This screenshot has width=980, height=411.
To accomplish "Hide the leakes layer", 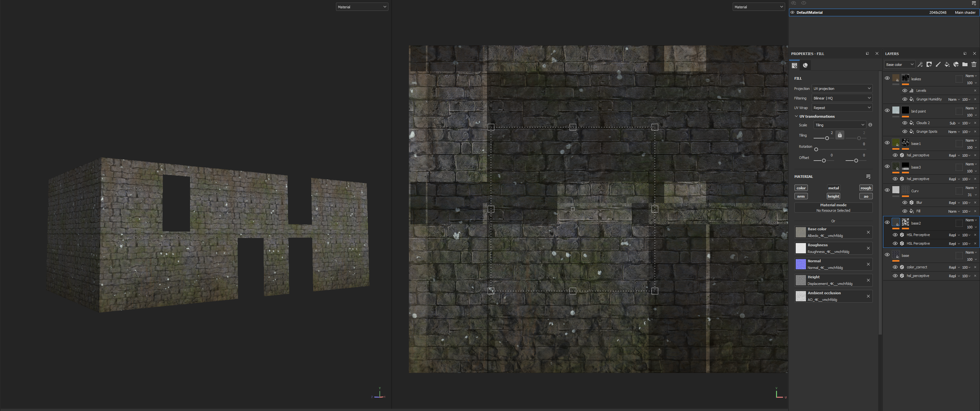I will (887, 78).
